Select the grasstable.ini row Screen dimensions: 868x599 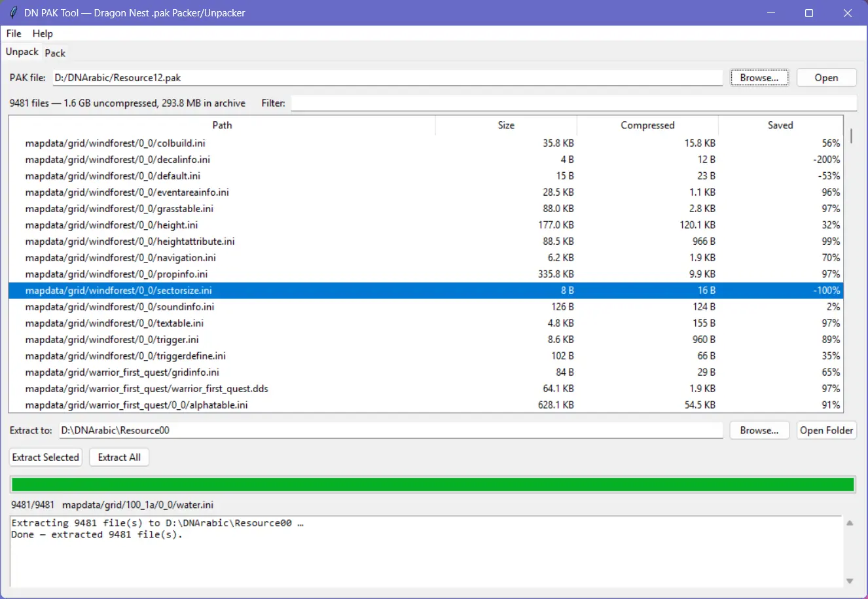click(x=425, y=208)
